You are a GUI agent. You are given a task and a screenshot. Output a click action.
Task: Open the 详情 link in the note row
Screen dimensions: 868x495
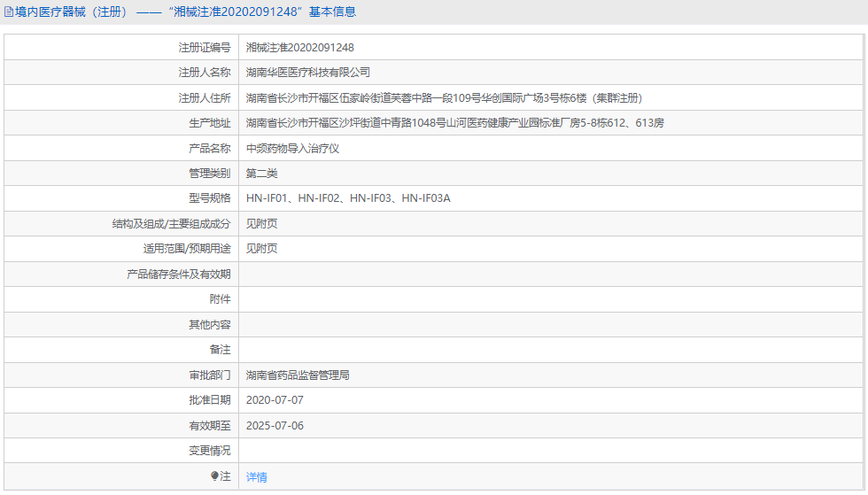tap(256, 476)
